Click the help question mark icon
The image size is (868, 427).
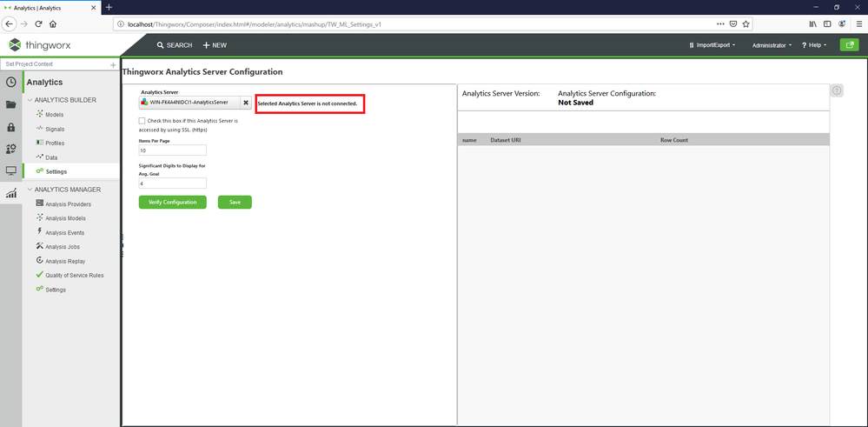click(x=837, y=90)
